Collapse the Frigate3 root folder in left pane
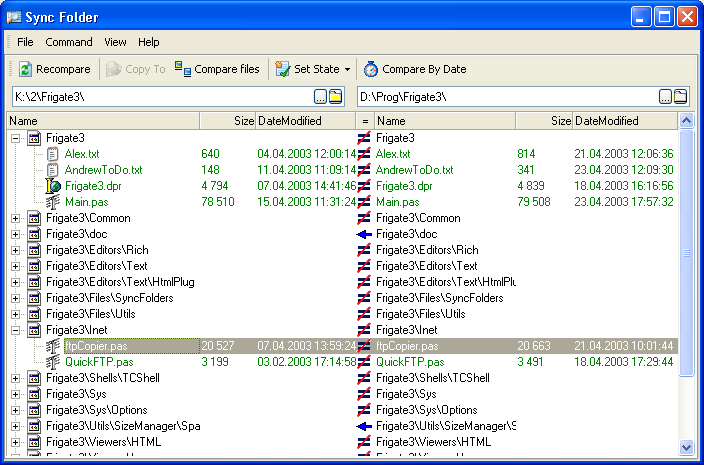The image size is (704, 465). 16,138
